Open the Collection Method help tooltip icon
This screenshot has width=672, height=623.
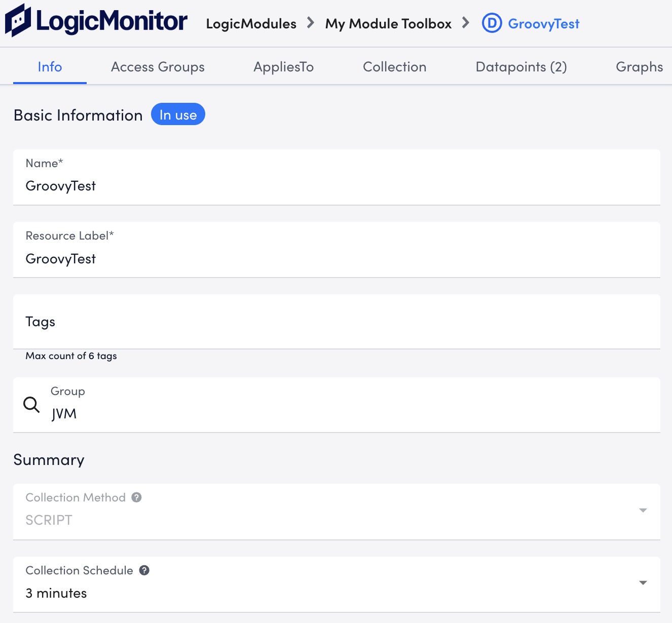[x=137, y=497]
